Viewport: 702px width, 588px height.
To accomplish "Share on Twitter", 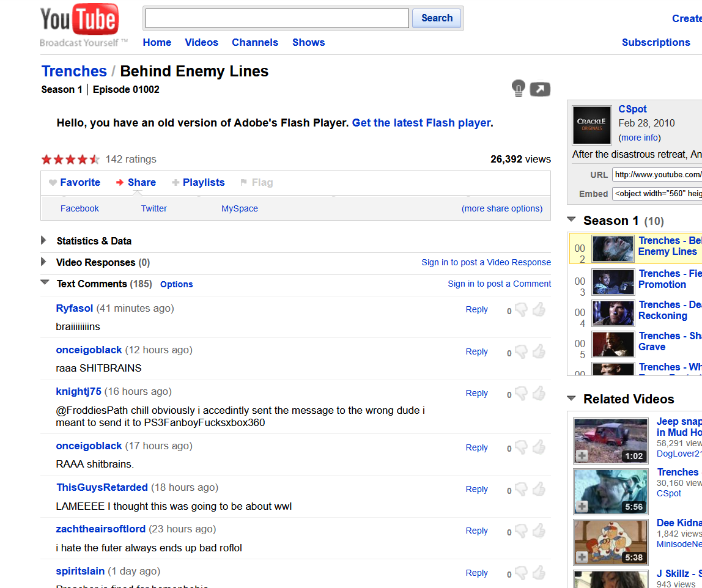I will tap(153, 208).
